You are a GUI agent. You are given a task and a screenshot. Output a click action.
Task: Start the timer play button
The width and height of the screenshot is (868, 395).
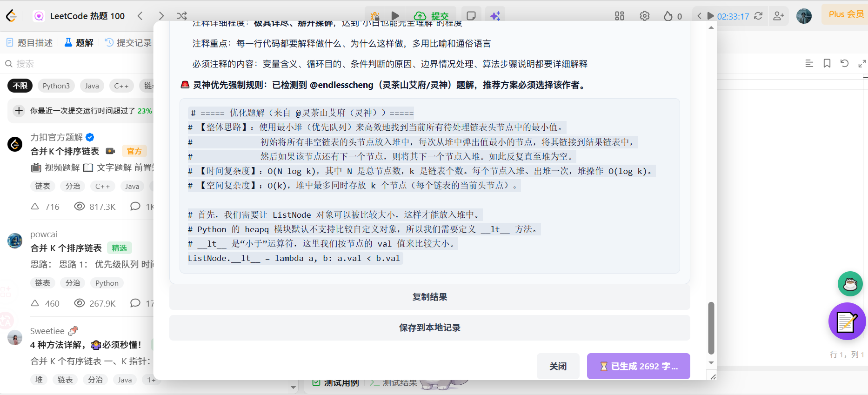(x=710, y=16)
